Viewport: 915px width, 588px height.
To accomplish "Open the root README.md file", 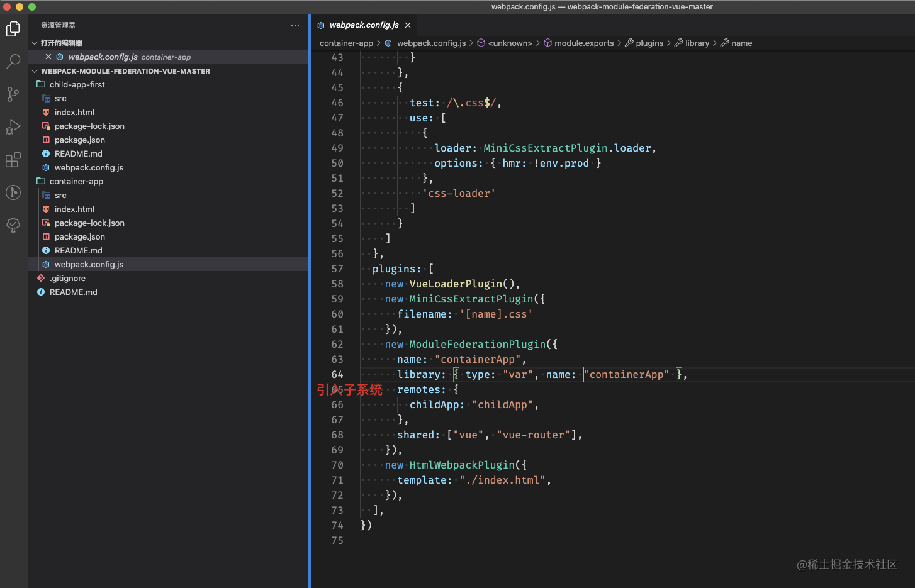I will 169,292.
